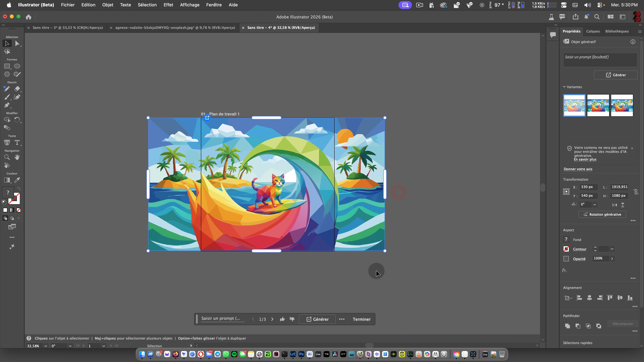
Task: Click the Rotation générative button
Action: tap(602, 214)
